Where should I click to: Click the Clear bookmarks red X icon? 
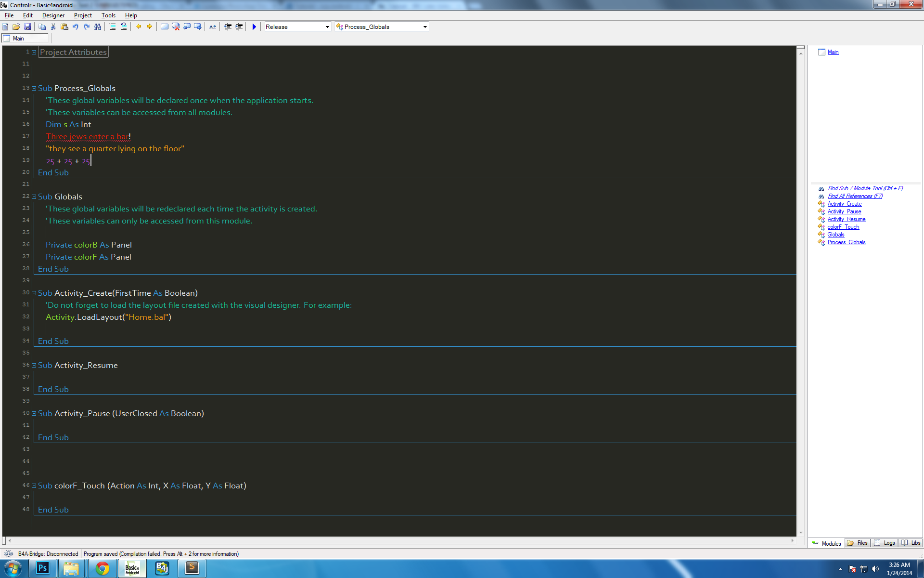point(176,27)
